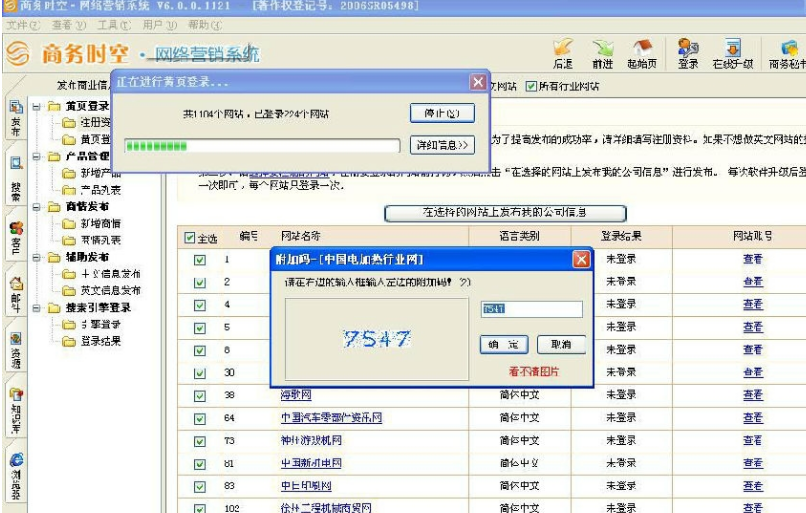Switch to the 浏览器 sidebar panel
The width and height of the screenshot is (806, 513).
[16, 475]
